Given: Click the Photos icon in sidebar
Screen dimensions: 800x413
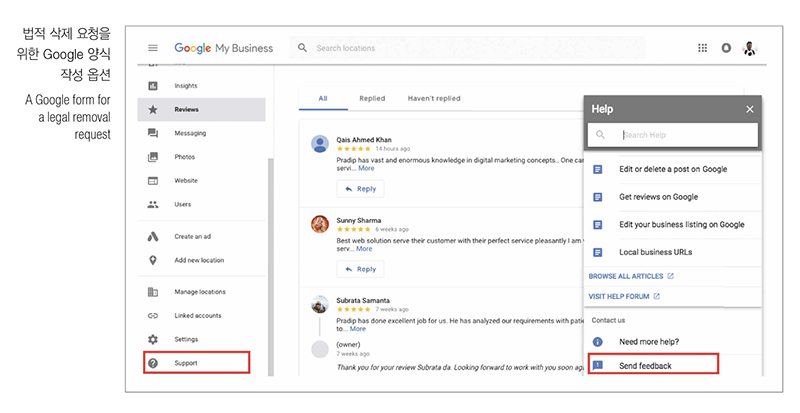Looking at the screenshot, I should point(153,157).
